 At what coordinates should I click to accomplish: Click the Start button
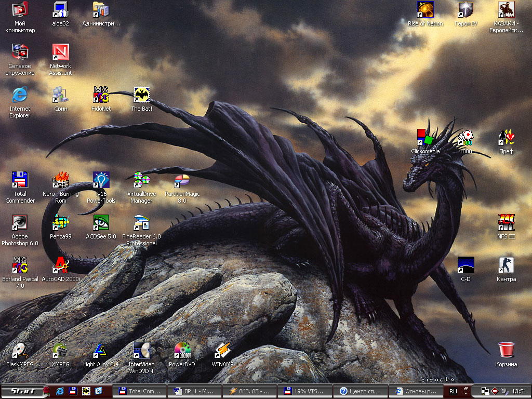[x=24, y=391]
